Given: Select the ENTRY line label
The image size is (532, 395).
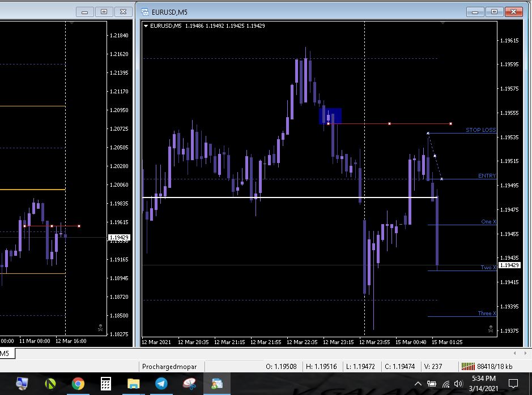Looking at the screenshot, I should point(487,175).
